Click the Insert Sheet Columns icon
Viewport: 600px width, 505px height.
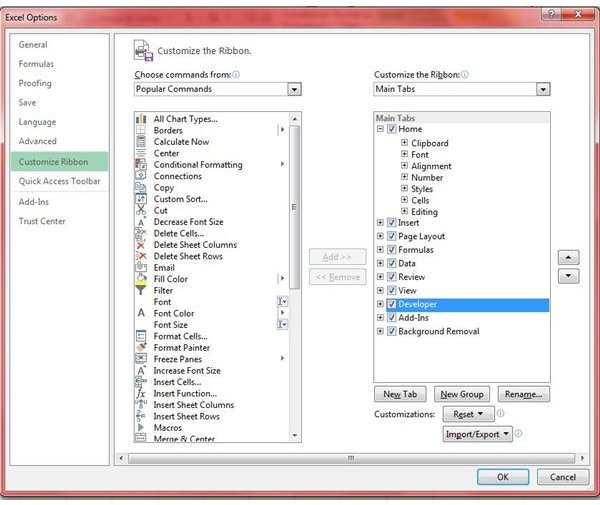point(141,404)
